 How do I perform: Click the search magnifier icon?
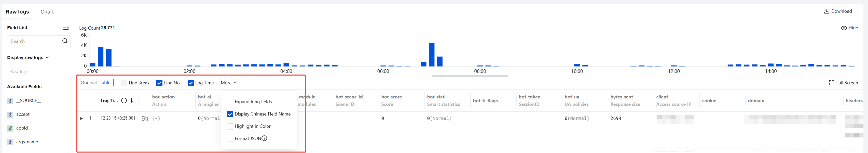(65, 41)
